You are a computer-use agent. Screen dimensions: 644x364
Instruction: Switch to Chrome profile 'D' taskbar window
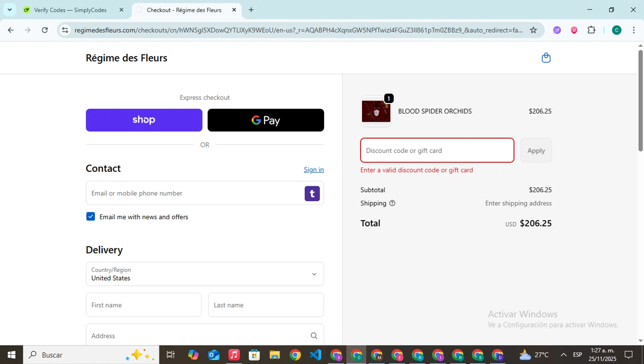498,355
